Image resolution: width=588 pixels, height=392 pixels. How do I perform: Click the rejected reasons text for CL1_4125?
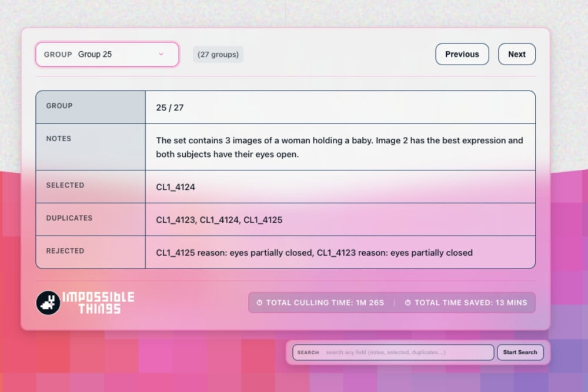coord(314,253)
